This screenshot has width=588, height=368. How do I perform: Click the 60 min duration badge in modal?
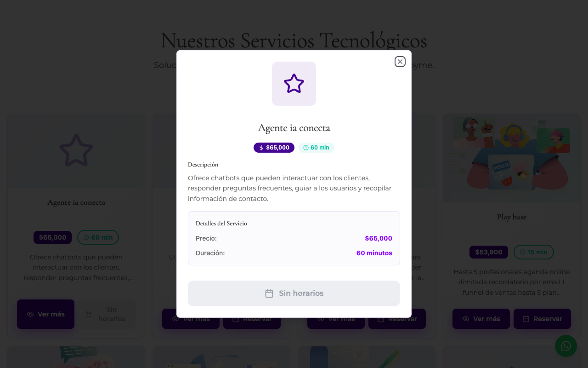(316, 148)
